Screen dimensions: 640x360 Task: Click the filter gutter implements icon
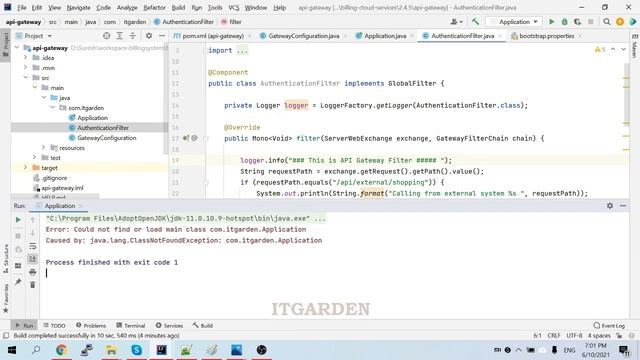186,138
